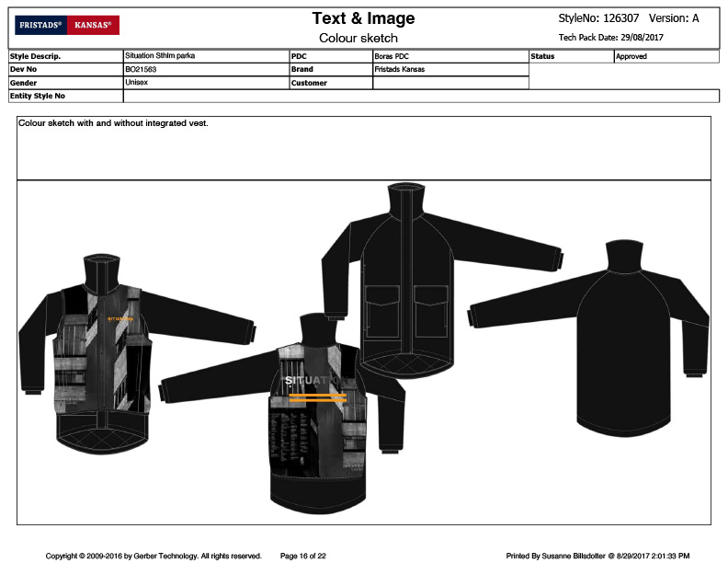
Task: Click the 'Page 16 of 22' indicator
Action: (303, 556)
